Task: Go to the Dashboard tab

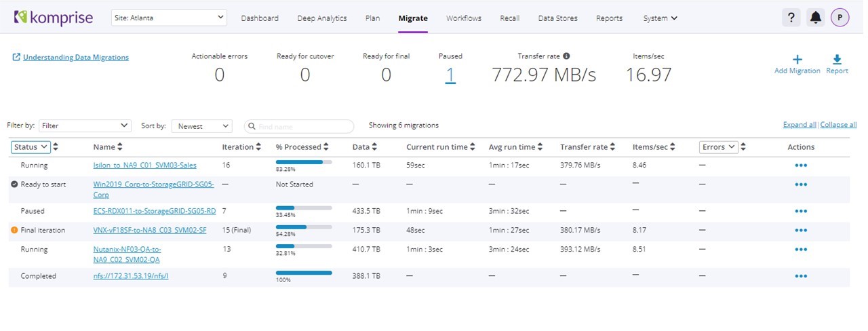Action: pos(260,18)
